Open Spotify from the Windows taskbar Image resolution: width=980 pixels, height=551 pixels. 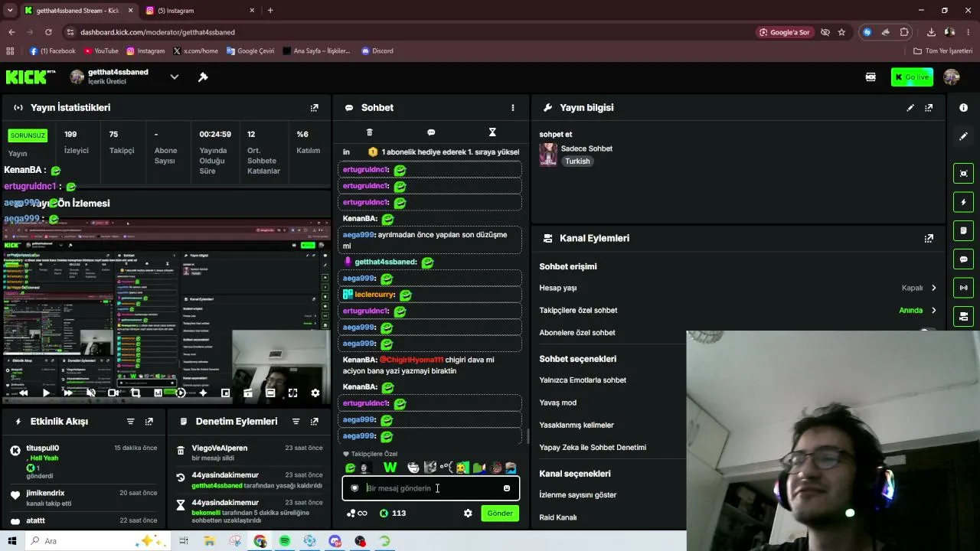point(285,541)
